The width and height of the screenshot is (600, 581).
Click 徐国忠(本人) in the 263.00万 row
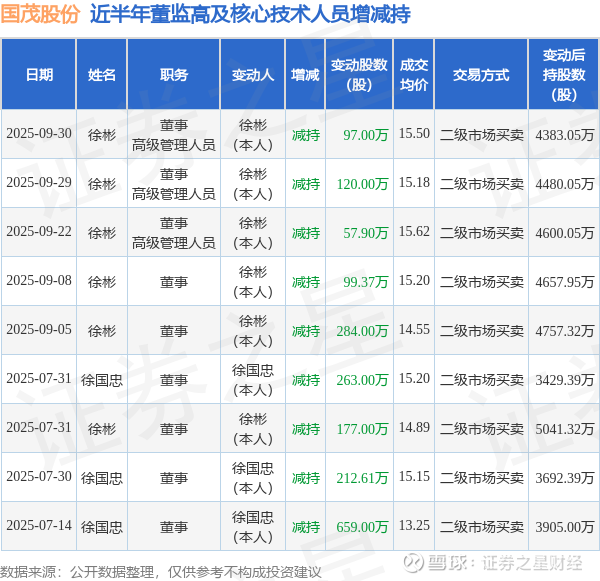[x=253, y=380]
